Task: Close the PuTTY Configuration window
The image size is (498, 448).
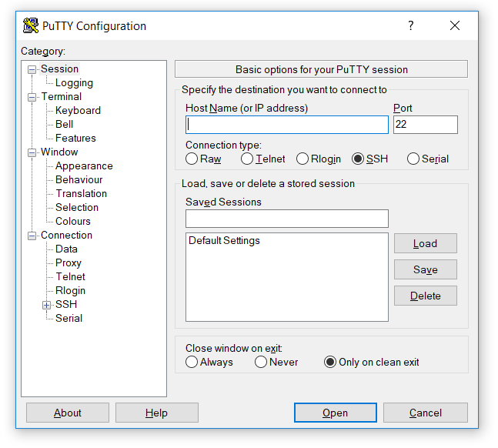Action: click(x=455, y=25)
